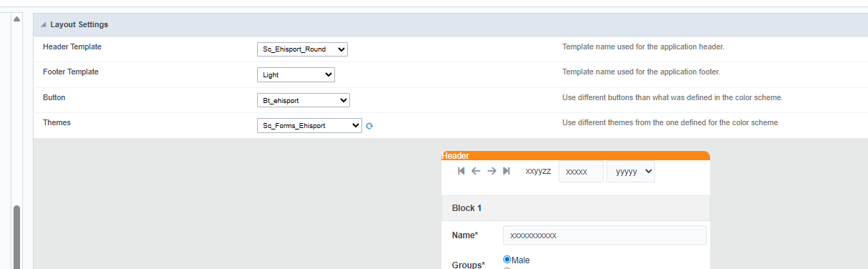
Task: Open the Footer Template dropdown showing Light
Action: click(296, 74)
